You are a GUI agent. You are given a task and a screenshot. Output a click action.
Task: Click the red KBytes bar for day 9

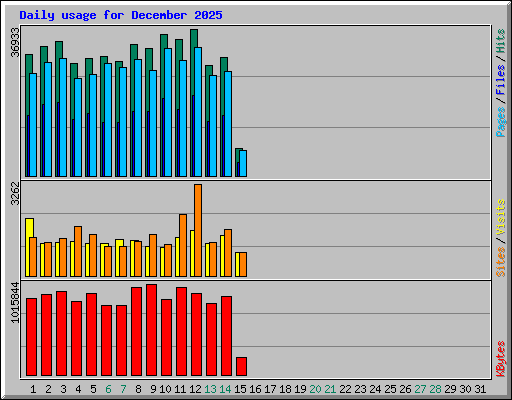pos(151,330)
